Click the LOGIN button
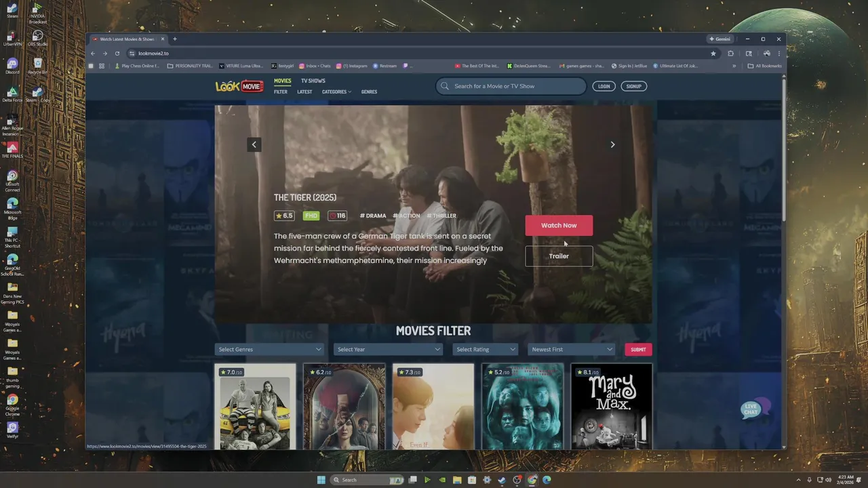This screenshot has height=488, width=868. tap(604, 86)
